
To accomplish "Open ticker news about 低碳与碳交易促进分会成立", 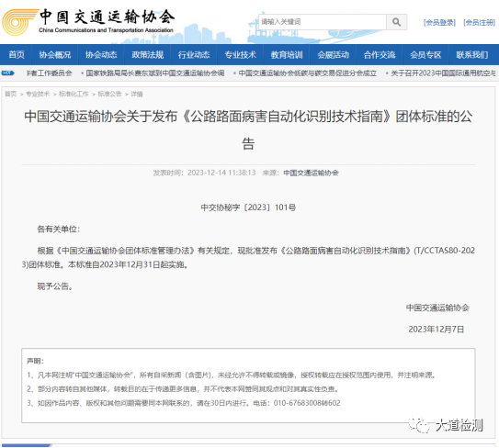I will (x=308, y=73).
